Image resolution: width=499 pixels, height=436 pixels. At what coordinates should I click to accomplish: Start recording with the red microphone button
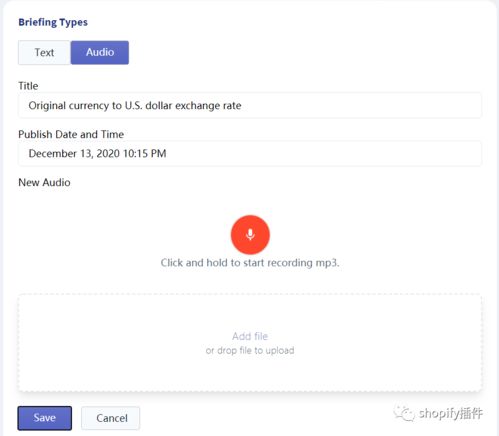click(x=250, y=235)
